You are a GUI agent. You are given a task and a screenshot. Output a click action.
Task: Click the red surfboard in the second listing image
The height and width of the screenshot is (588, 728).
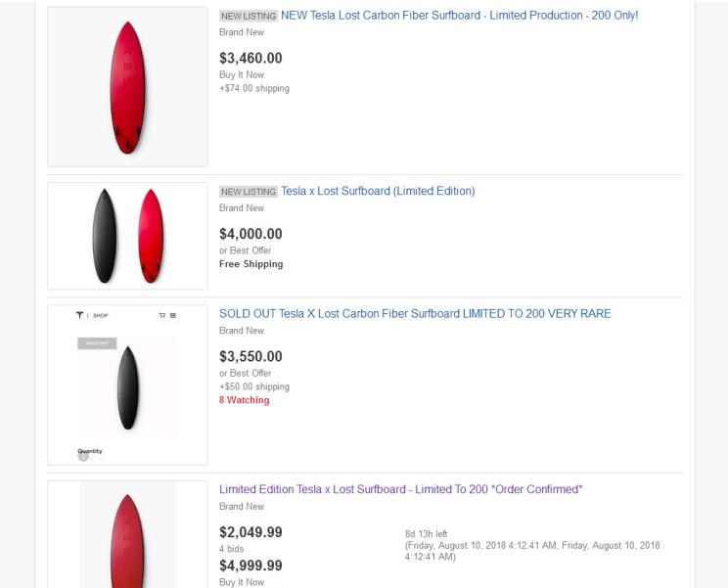151,236
